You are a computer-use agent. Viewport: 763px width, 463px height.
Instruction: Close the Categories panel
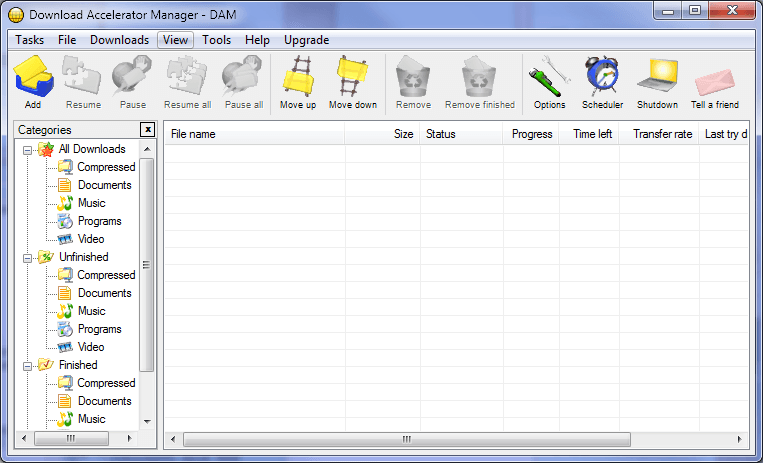coord(147,130)
